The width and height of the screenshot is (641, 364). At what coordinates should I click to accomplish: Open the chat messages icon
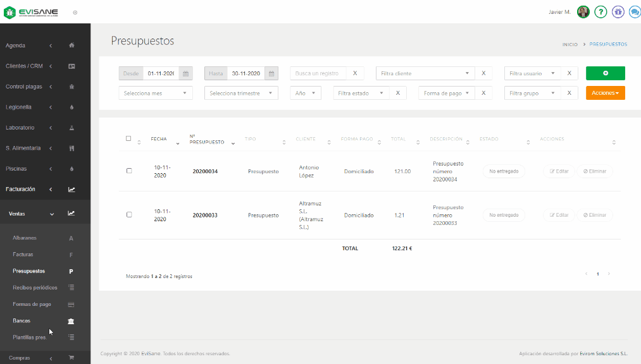[634, 12]
